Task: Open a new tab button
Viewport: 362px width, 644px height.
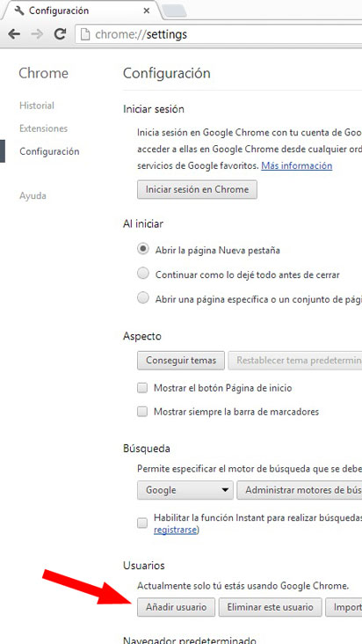Action: click(x=174, y=11)
